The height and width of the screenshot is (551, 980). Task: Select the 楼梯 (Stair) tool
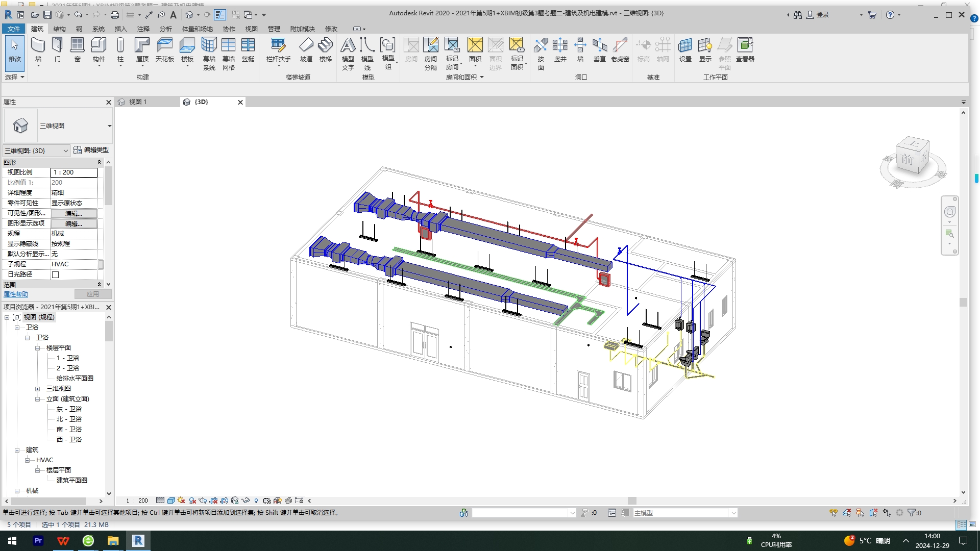coord(325,50)
